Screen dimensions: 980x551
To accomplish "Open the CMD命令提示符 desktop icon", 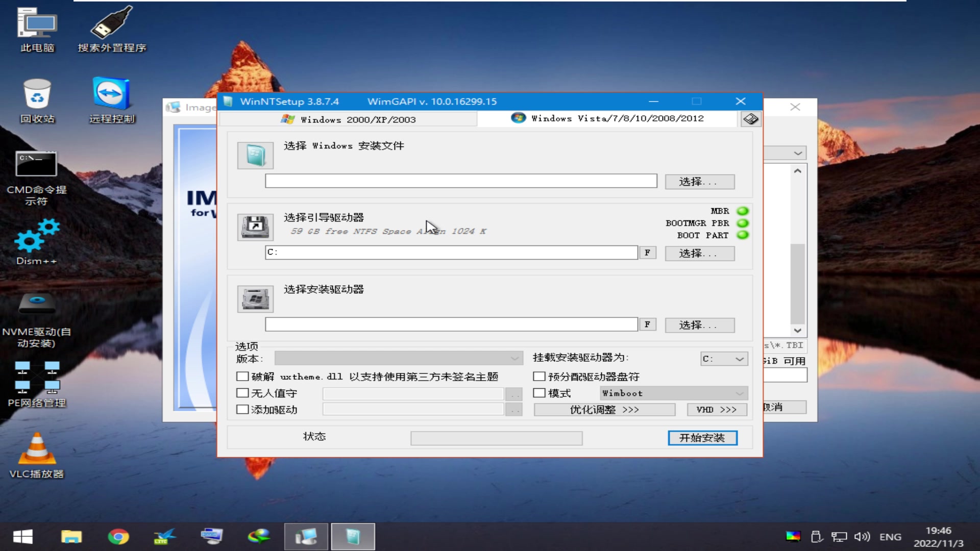I will (36, 178).
